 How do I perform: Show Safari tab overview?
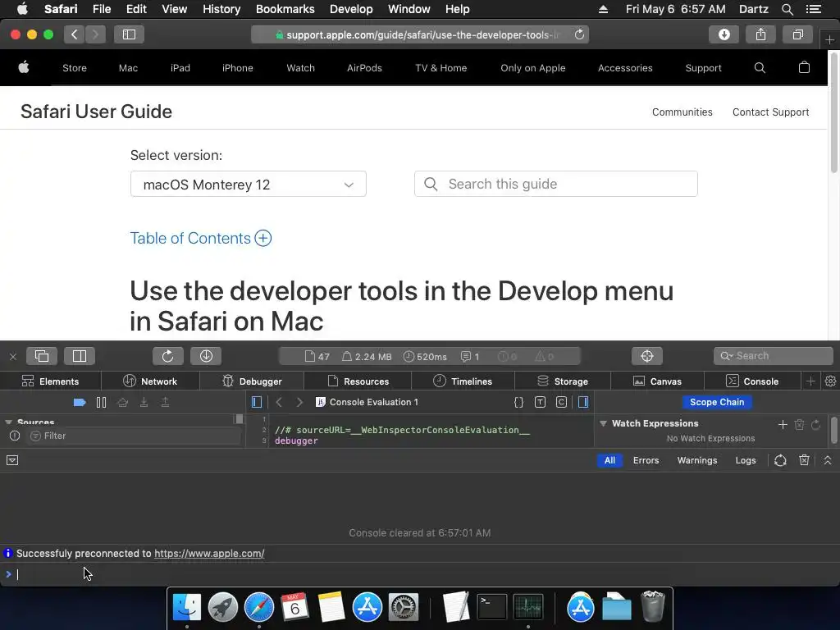click(797, 34)
